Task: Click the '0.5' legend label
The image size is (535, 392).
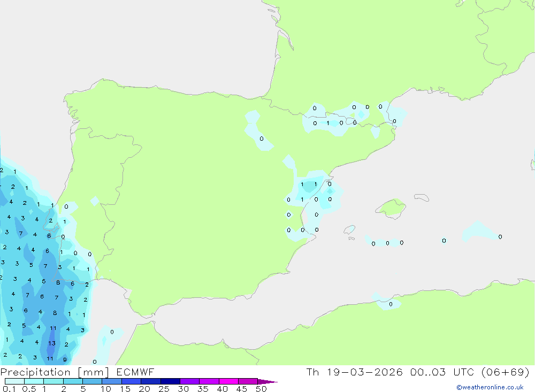Action: (29, 389)
